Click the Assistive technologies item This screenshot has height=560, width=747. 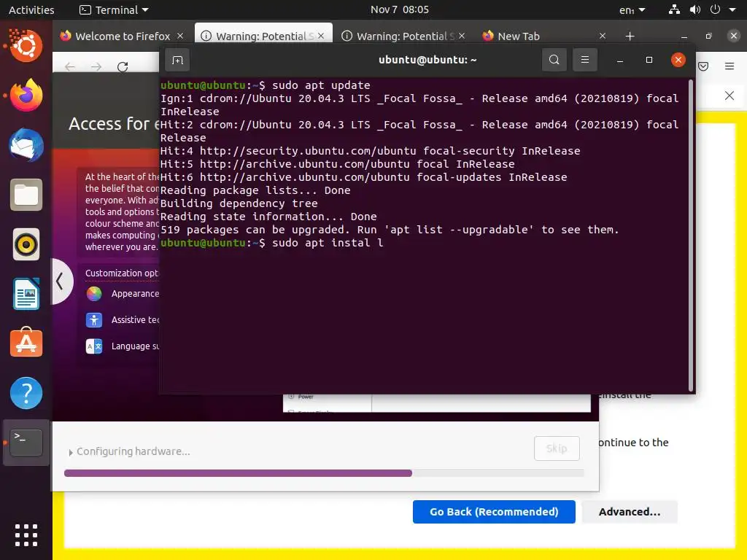(x=123, y=320)
